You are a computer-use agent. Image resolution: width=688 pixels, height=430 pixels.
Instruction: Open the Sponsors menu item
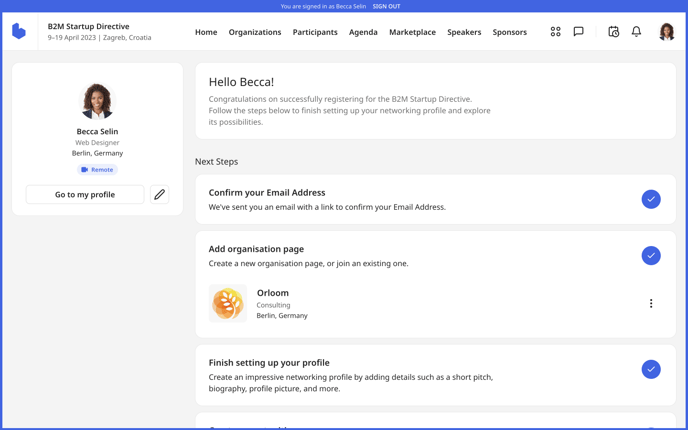[510, 32]
